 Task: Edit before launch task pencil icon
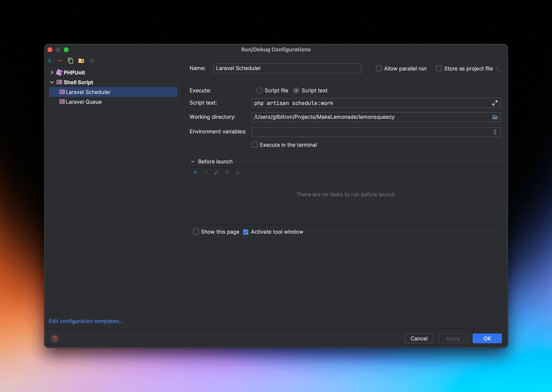216,172
